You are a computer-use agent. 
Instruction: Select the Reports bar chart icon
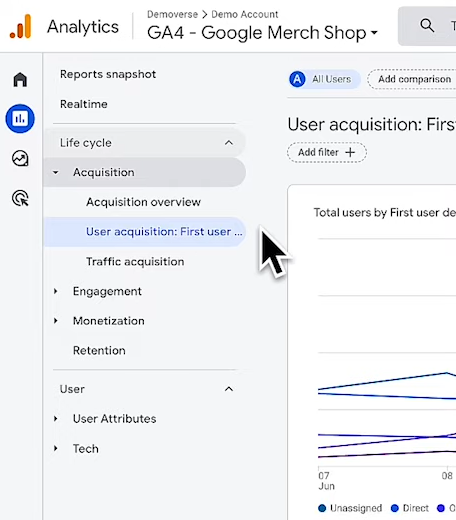coord(20,118)
